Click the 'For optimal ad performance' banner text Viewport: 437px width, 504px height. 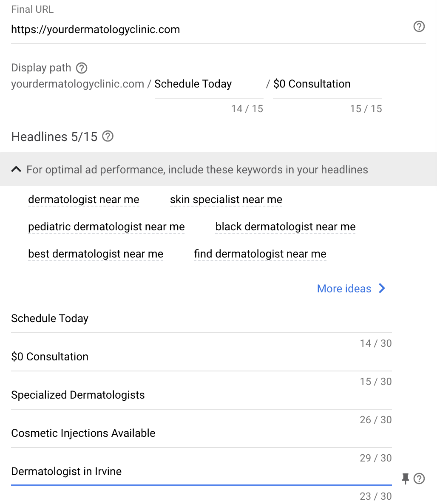(x=197, y=170)
